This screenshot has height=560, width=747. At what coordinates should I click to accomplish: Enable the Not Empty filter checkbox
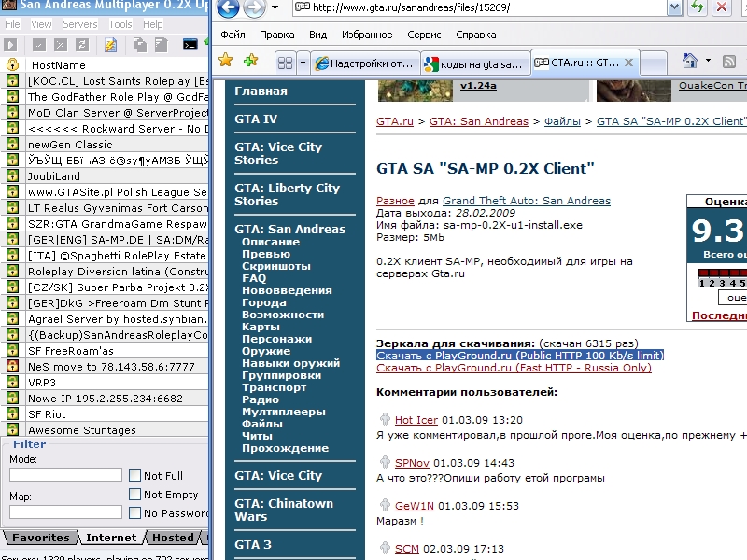(x=134, y=495)
